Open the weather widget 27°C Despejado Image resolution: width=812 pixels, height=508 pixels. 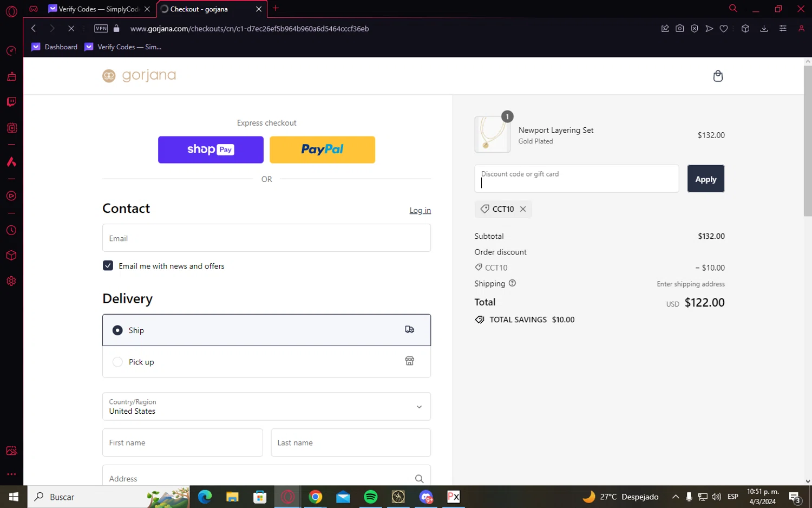(620, 497)
